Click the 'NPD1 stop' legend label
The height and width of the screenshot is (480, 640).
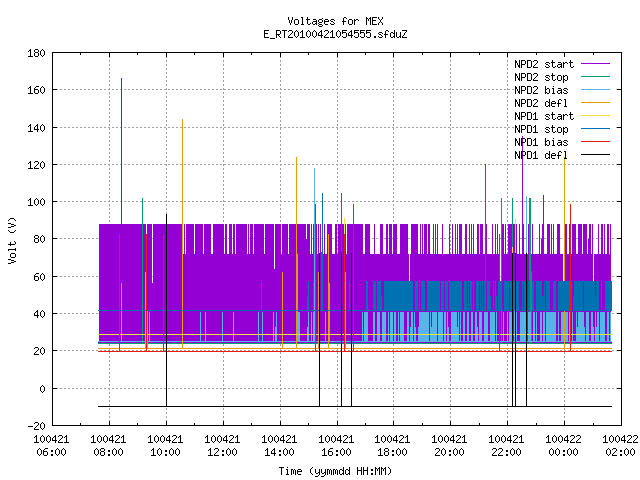click(541, 129)
